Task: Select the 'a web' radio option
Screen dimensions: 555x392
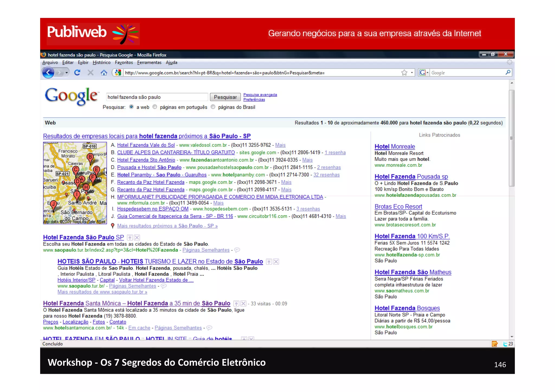Action: [131, 107]
